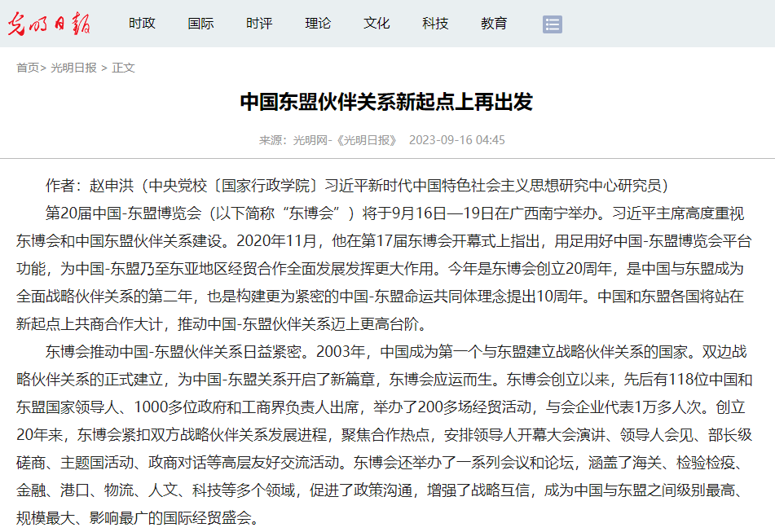Click the author line beginning 作者：赵申洪

357,186
